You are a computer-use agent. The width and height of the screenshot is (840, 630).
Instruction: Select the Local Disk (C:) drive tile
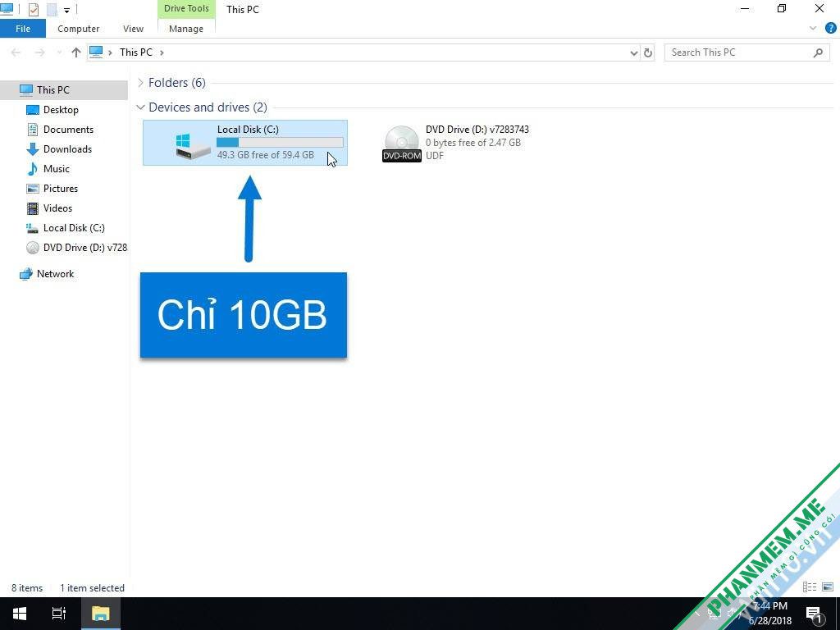click(x=245, y=143)
